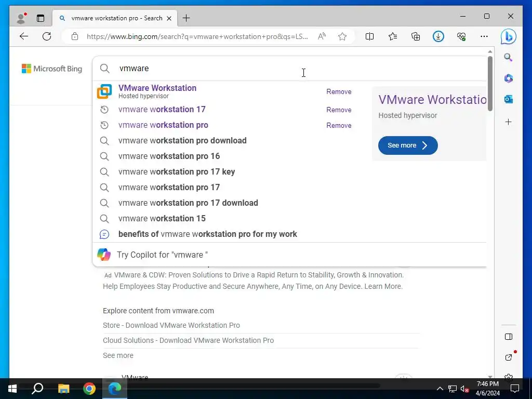Image resolution: width=532 pixels, height=399 pixels.
Task: Open the Windows Start menu
Action: [12, 389]
